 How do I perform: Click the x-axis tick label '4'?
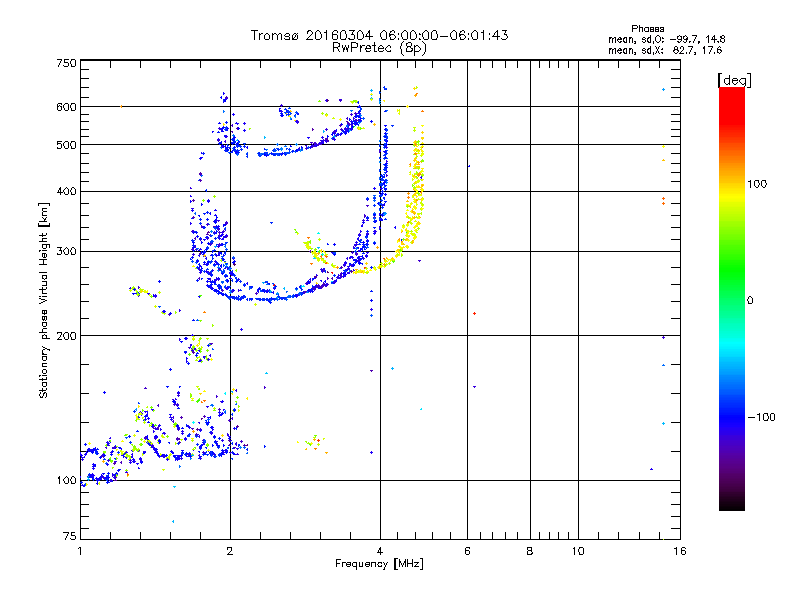point(380,551)
